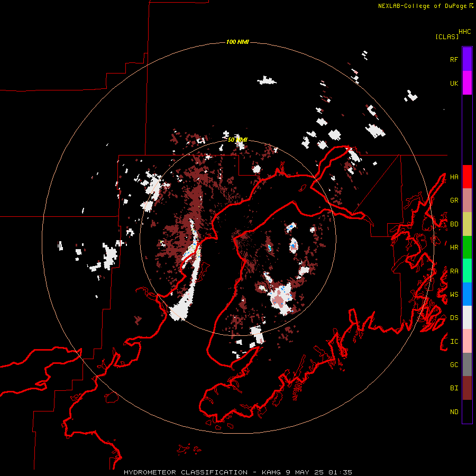
Task: Click the BI legend label
Action: tap(454, 388)
